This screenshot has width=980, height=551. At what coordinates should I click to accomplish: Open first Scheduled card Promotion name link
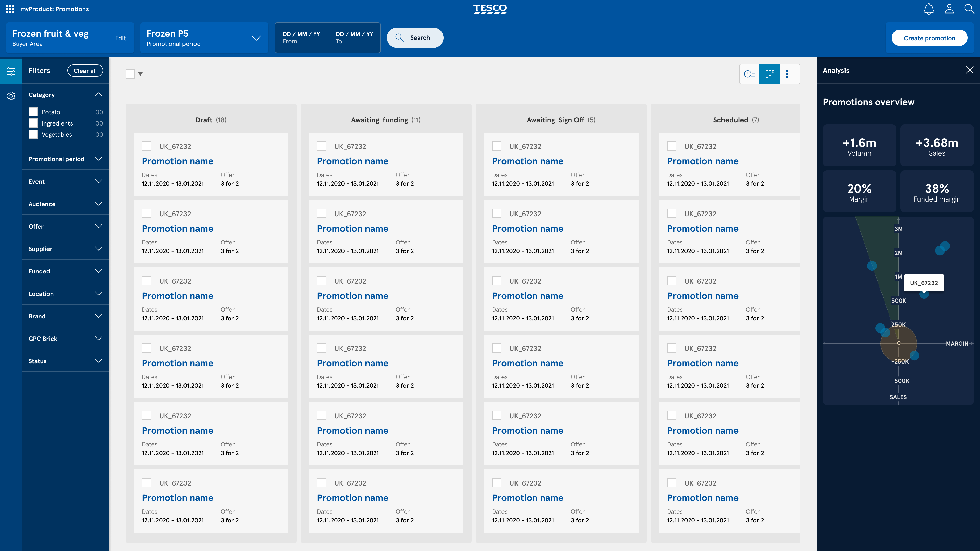tap(703, 161)
